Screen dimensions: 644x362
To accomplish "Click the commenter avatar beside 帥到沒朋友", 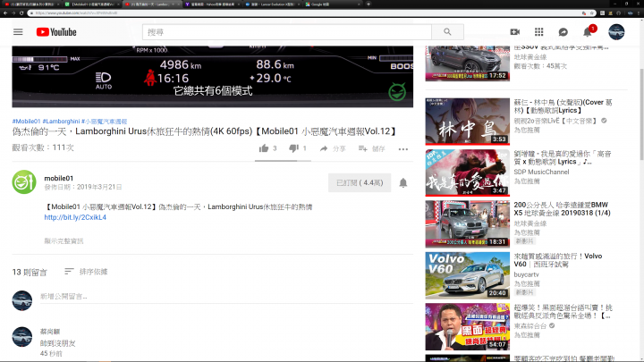I will pyautogui.click(x=22, y=337).
